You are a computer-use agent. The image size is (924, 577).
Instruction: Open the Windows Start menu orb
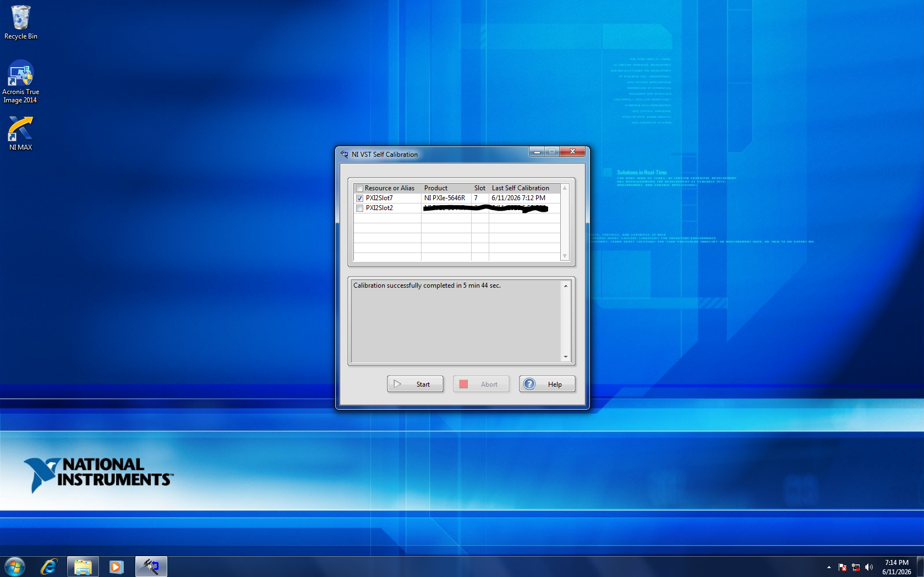(15, 567)
